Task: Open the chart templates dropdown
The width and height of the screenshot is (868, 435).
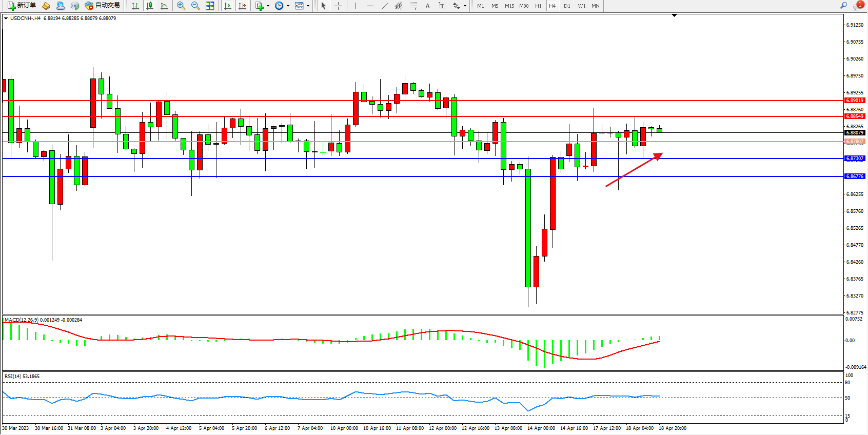Action: coord(308,6)
